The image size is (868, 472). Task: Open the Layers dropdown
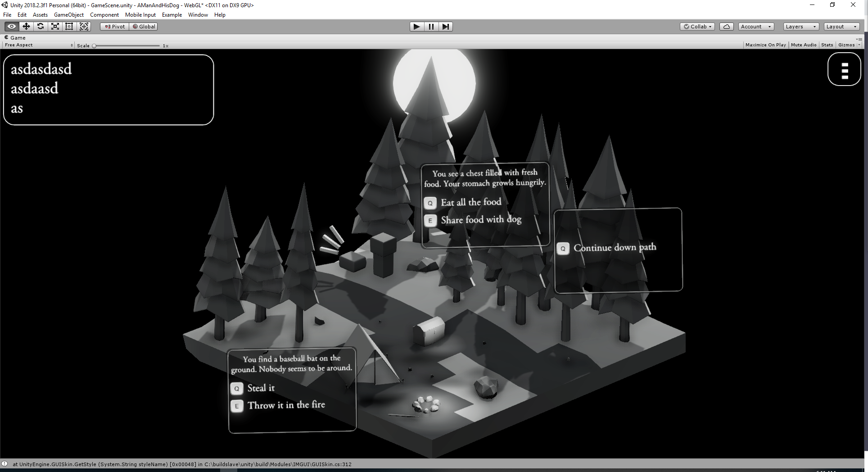pos(800,27)
